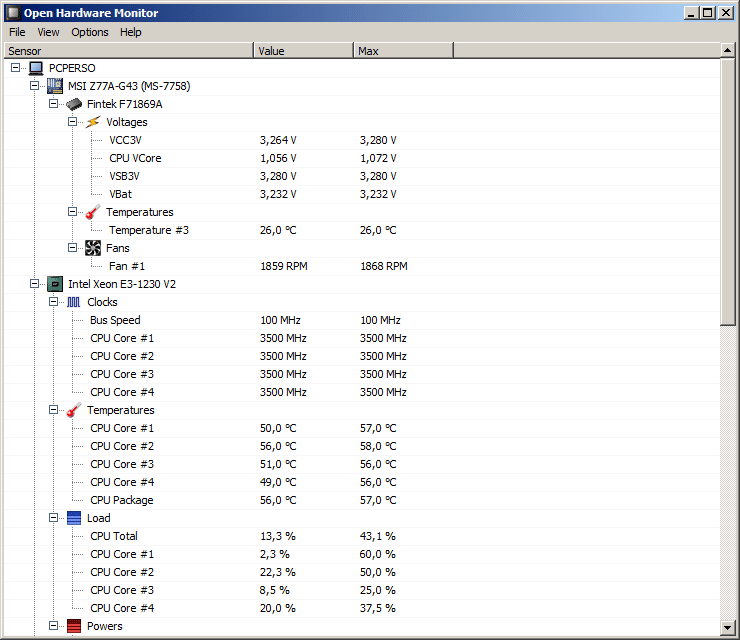Click the Sensor column header
Image resolution: width=740 pixels, height=640 pixels.
(129, 51)
